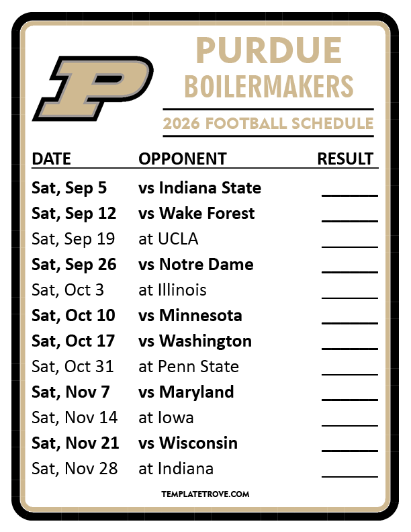Click the Purdue P logo
The height and width of the screenshot is (532, 411).
[94, 87]
